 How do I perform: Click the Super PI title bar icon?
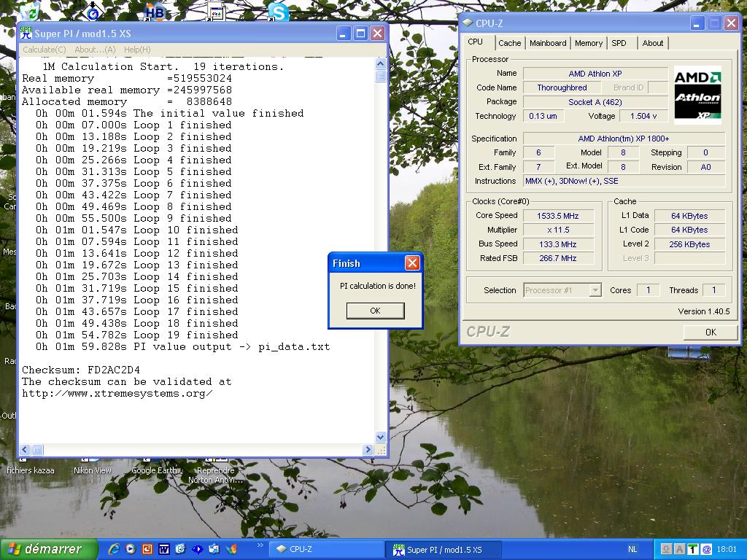click(x=26, y=33)
